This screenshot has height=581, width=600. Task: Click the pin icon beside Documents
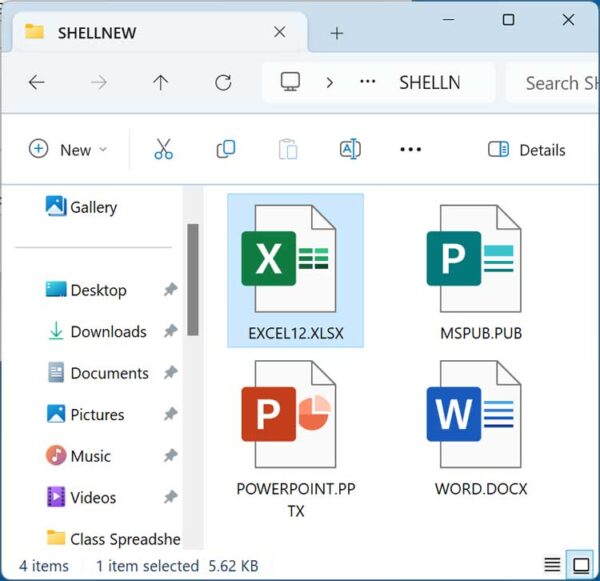pos(171,372)
